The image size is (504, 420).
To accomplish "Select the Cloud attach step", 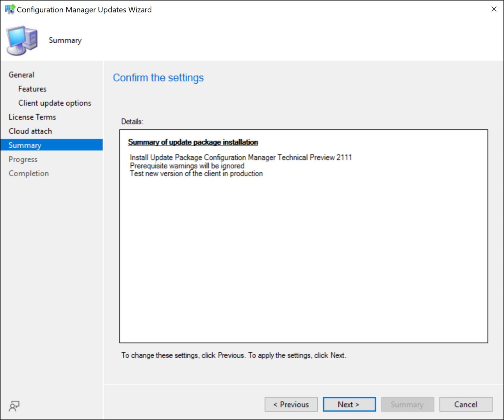I will (x=30, y=131).
